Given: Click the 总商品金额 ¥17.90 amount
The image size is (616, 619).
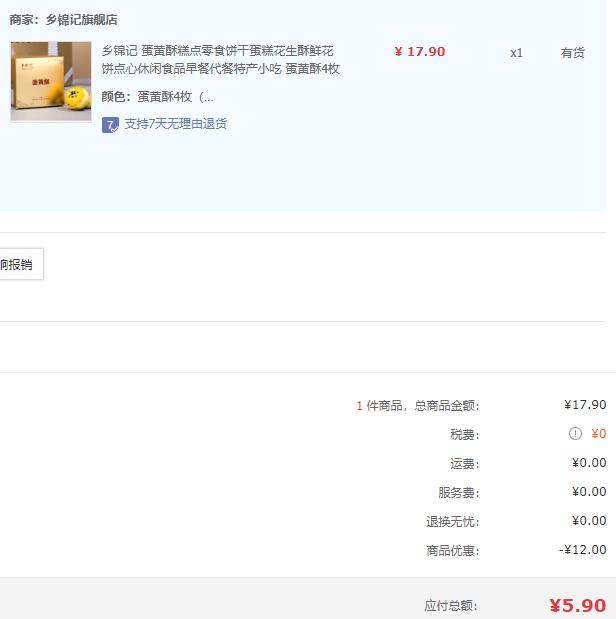Looking at the screenshot, I should (585, 405).
